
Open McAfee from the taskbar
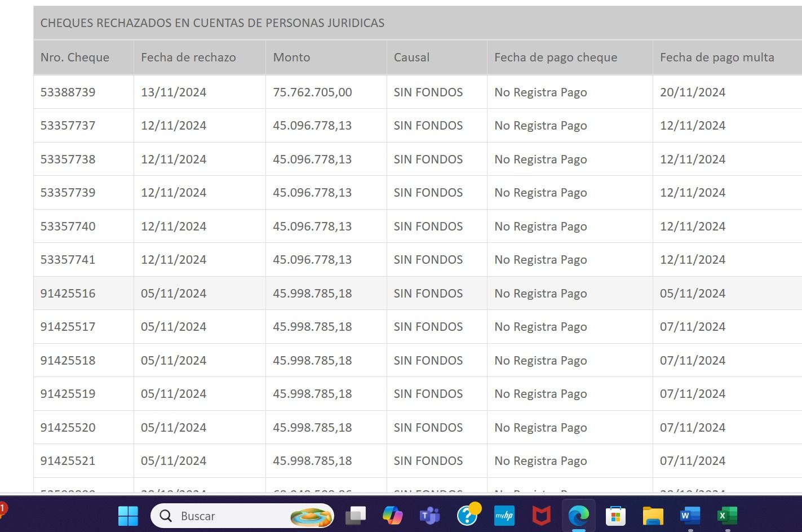[x=542, y=516]
